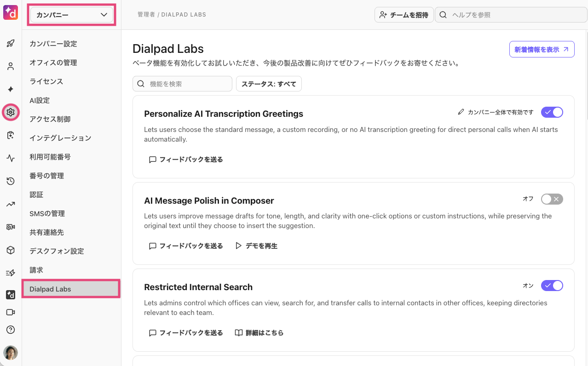Open the カンパニー dropdown selector
This screenshot has height=366, width=588.
(x=71, y=15)
